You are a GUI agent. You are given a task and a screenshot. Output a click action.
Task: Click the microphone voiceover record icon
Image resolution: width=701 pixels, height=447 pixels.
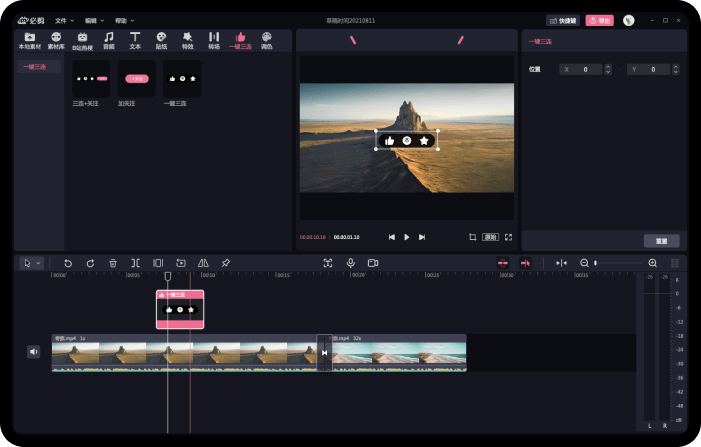[x=350, y=263]
